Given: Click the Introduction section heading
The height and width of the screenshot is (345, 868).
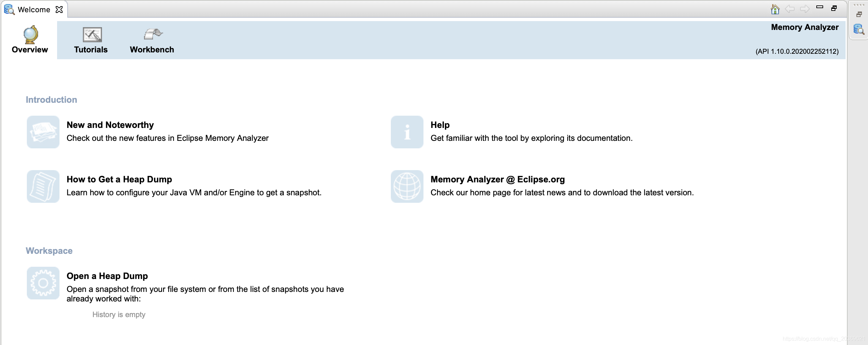Looking at the screenshot, I should click(x=51, y=100).
